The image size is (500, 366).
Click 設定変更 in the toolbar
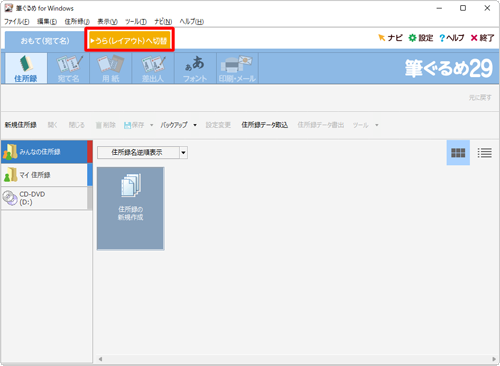click(x=218, y=125)
